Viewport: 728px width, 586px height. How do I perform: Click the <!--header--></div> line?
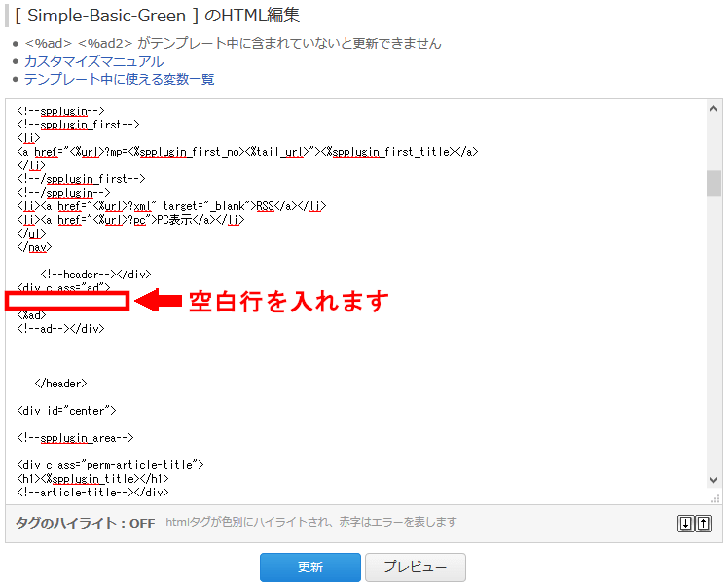point(95,275)
